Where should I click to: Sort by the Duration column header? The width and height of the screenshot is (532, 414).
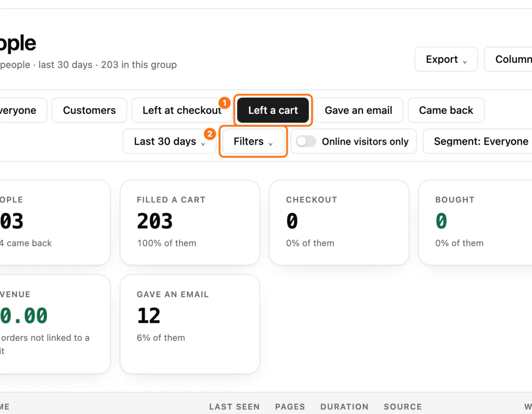pyautogui.click(x=345, y=407)
